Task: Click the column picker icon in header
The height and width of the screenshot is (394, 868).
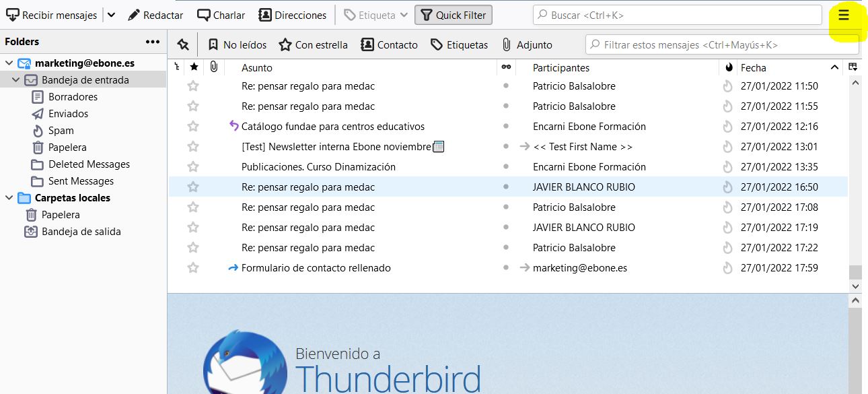Action: coord(853,67)
